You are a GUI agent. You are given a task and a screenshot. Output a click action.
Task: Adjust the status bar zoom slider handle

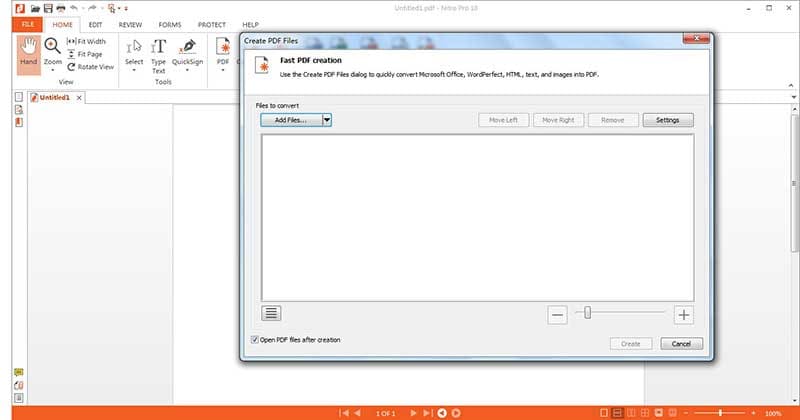click(x=720, y=413)
